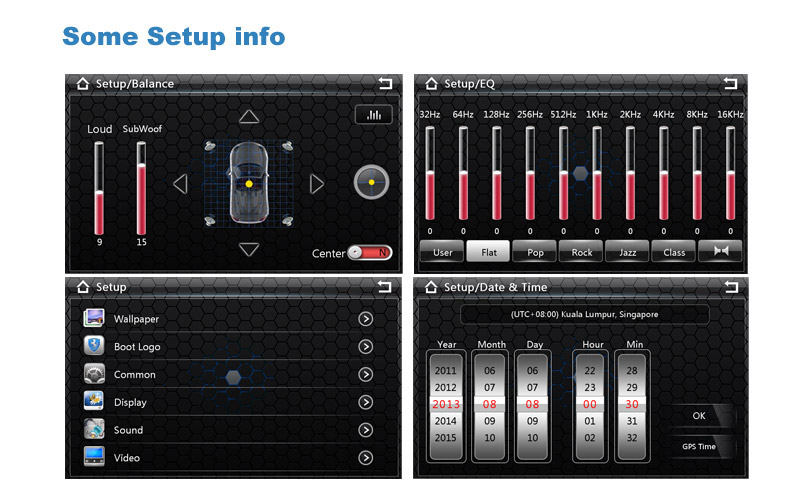Viewport: 800px width, 497px height.
Task: Click the balance up arrow
Action: [x=249, y=117]
